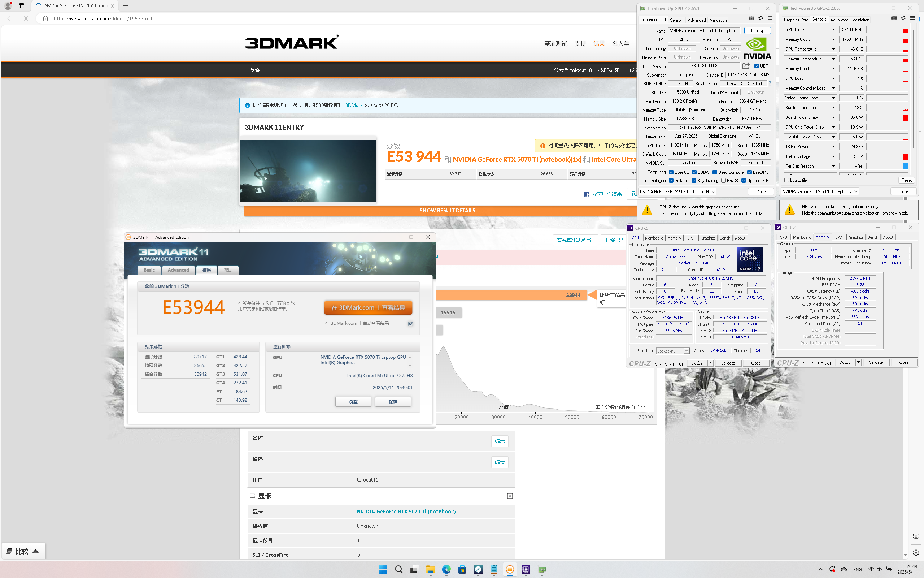Enable Log to file in GPU-Z Sensors
The height and width of the screenshot is (578, 924).
click(786, 180)
